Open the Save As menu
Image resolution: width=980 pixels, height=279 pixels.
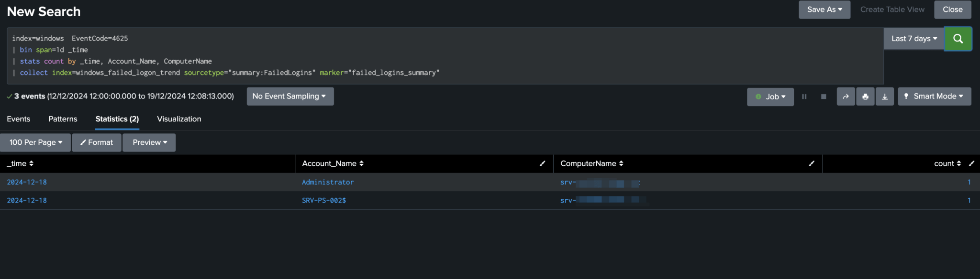point(824,10)
